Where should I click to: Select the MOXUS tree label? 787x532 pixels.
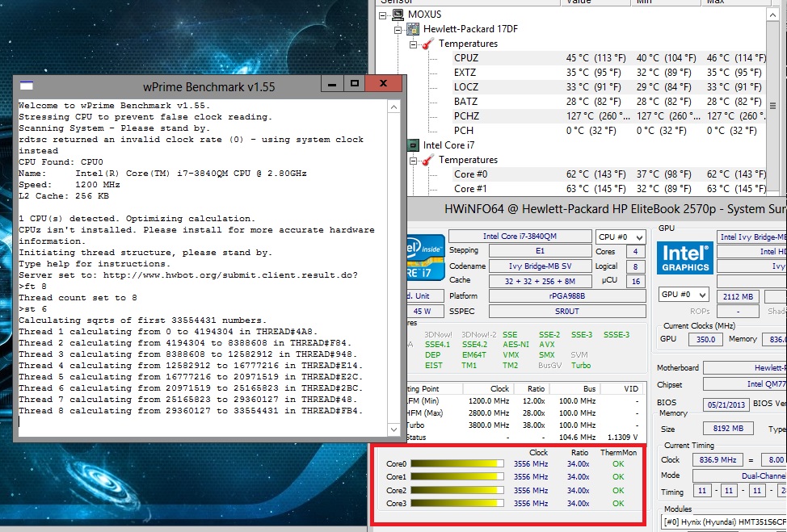[x=425, y=15]
